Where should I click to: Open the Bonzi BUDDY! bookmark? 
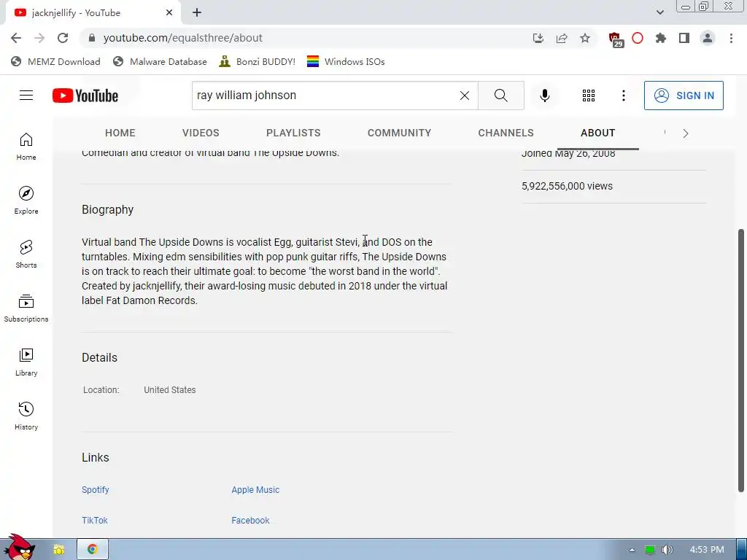click(x=258, y=61)
